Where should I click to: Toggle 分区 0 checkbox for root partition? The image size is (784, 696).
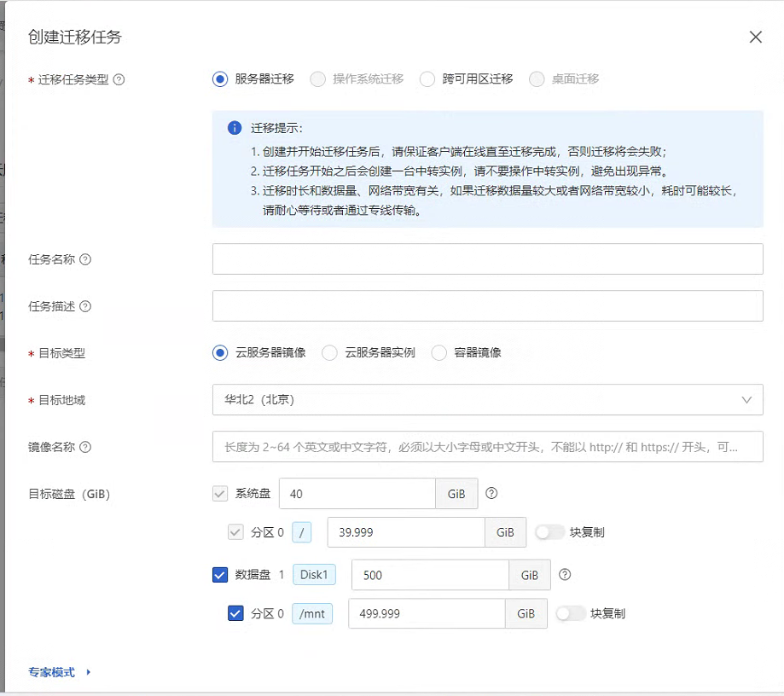pyautogui.click(x=235, y=532)
